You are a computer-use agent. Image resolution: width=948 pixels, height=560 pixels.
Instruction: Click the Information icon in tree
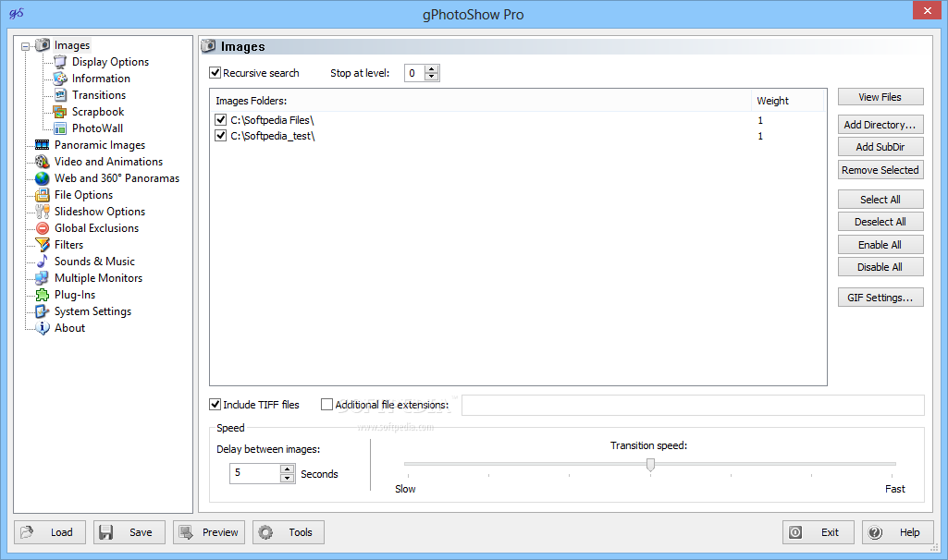click(60, 79)
